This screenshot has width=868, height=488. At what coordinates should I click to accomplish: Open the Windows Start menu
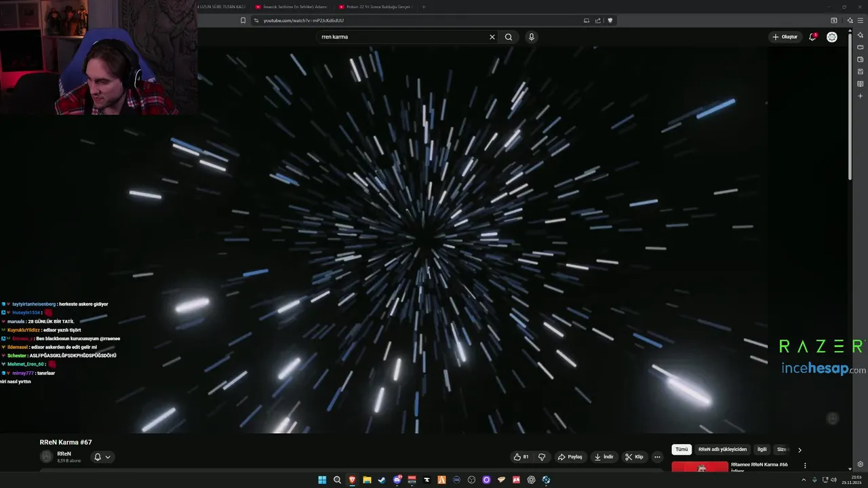[x=322, y=480]
